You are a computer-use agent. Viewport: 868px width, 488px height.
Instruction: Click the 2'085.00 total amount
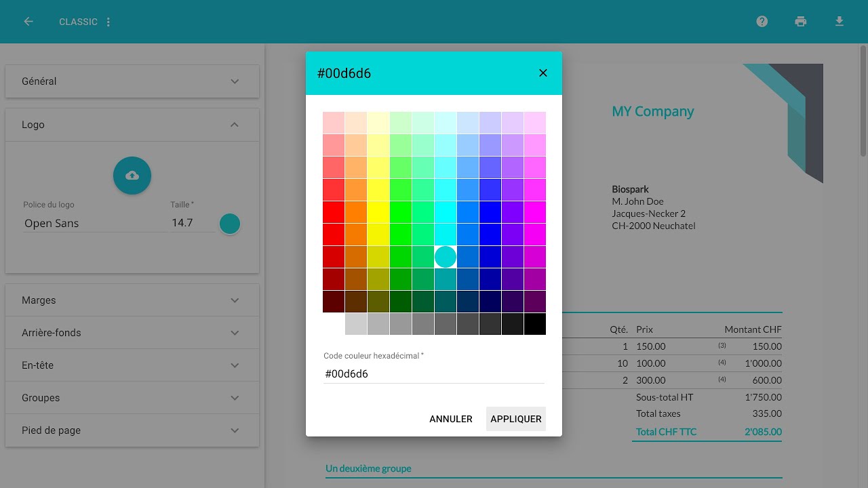763,432
